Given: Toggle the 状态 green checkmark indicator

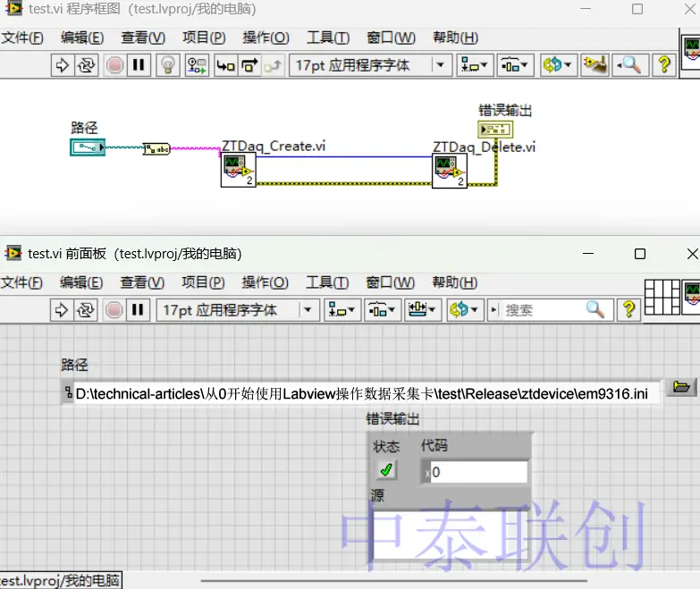Looking at the screenshot, I should coord(386,470).
